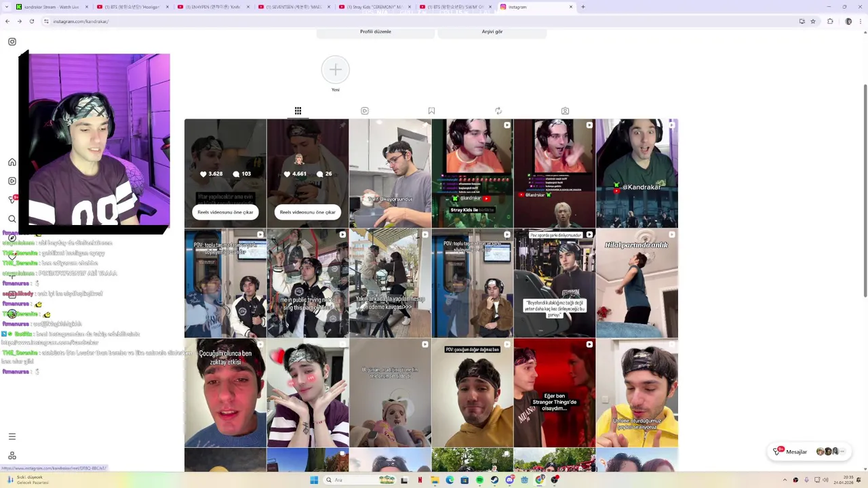Open a new browser tab with plus
868x488 pixels.
pyautogui.click(x=583, y=7)
